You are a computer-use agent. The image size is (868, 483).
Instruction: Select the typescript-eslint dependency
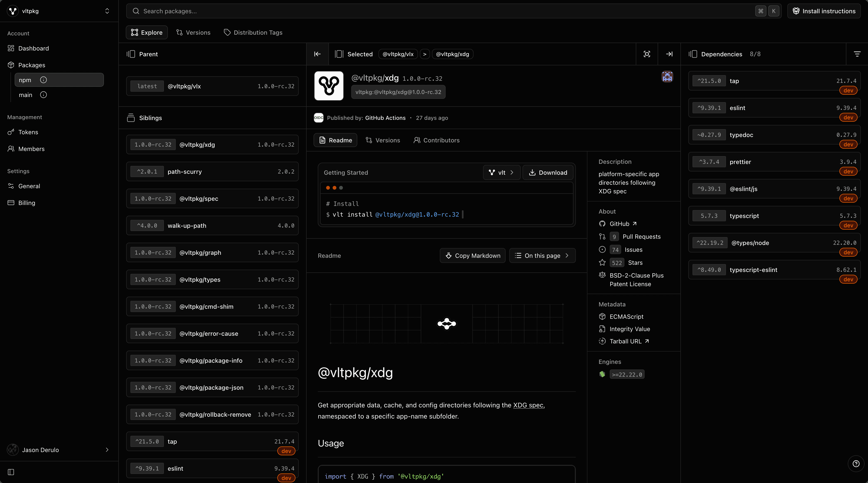[774, 270]
